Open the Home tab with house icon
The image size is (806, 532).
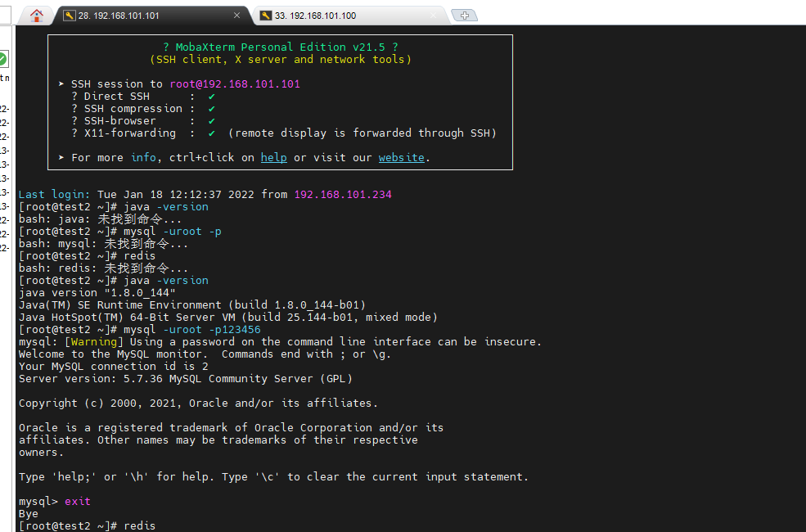(37, 16)
